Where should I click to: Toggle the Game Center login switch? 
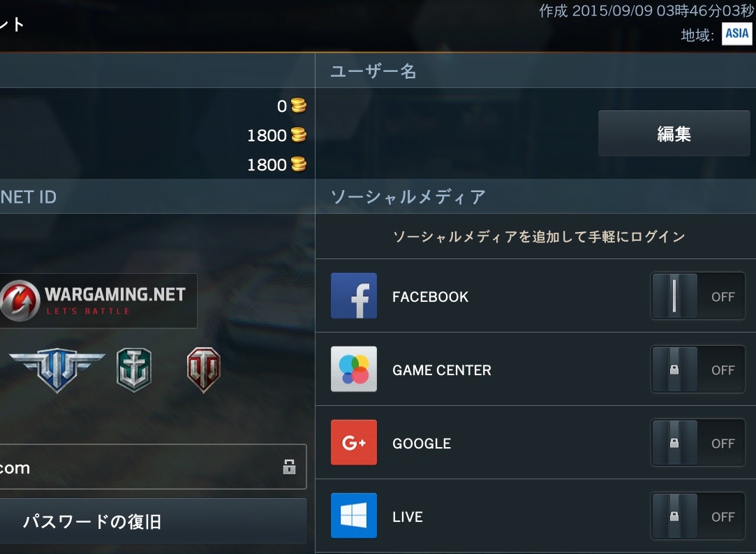(697, 369)
